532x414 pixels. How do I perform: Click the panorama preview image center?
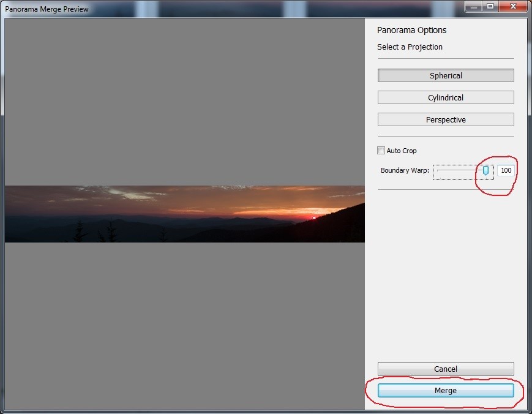184,214
